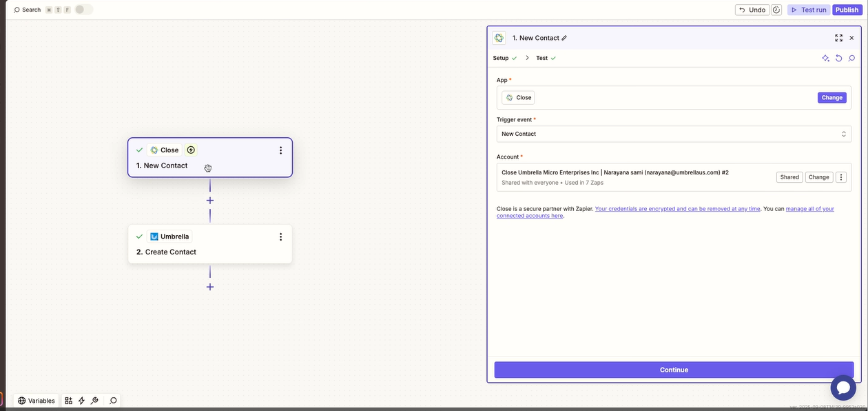Change the connected account

point(818,177)
